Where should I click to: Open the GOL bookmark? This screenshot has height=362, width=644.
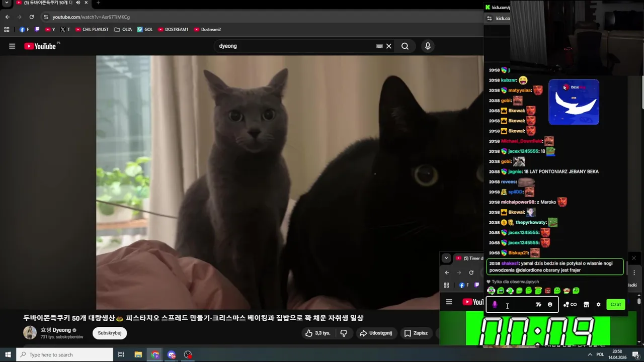tap(145, 30)
